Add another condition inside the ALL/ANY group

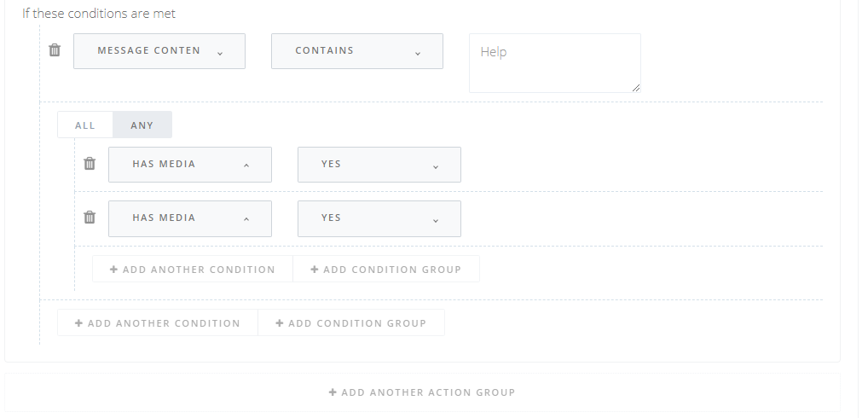[x=193, y=270]
